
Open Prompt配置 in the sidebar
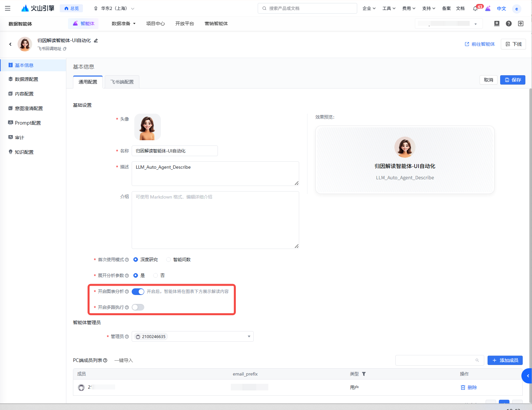click(28, 123)
